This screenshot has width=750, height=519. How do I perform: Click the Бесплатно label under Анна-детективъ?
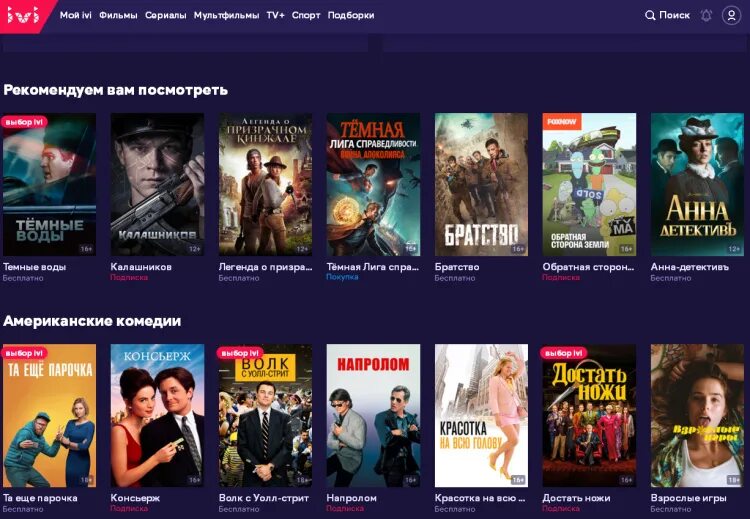[x=671, y=278]
